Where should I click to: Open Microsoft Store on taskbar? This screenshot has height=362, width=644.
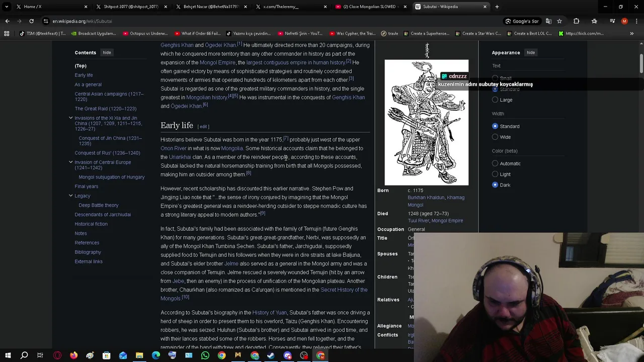[x=106, y=355]
